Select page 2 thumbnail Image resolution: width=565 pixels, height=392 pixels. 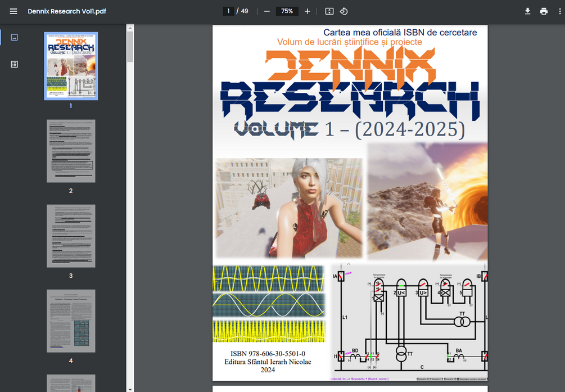tap(71, 151)
